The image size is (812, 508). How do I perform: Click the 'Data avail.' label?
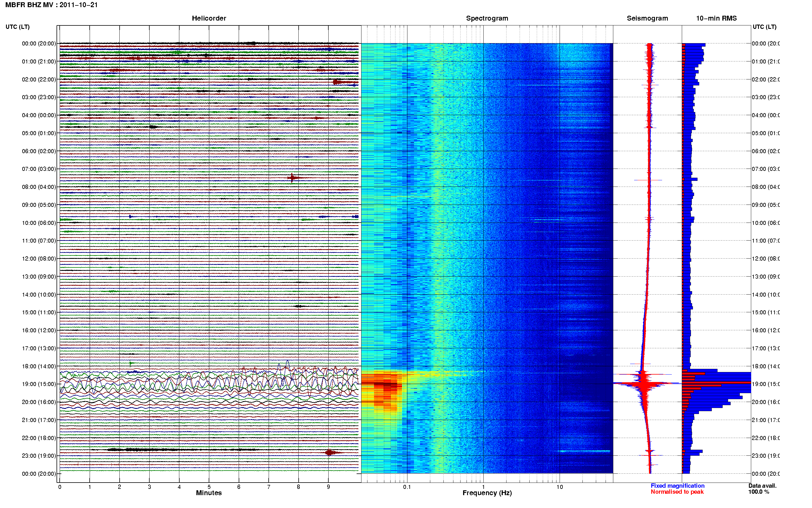[762, 486]
